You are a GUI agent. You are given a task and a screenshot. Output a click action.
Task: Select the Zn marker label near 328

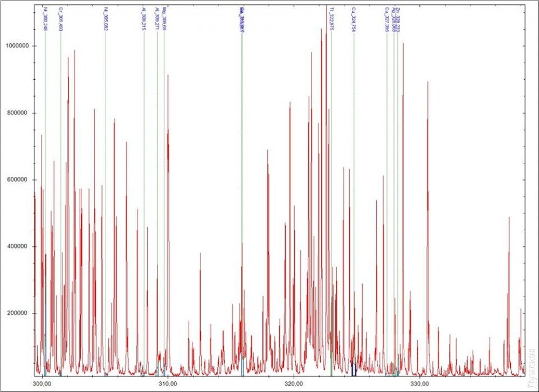(398, 18)
